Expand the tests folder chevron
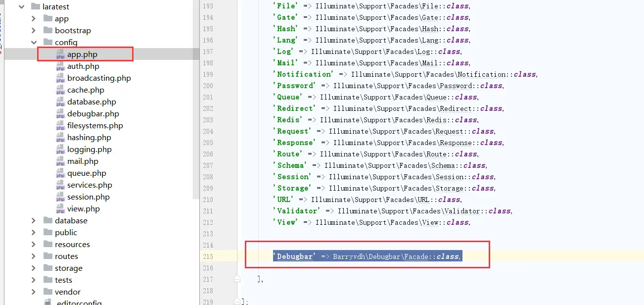Viewport: 644px width, 305px height. [x=33, y=280]
